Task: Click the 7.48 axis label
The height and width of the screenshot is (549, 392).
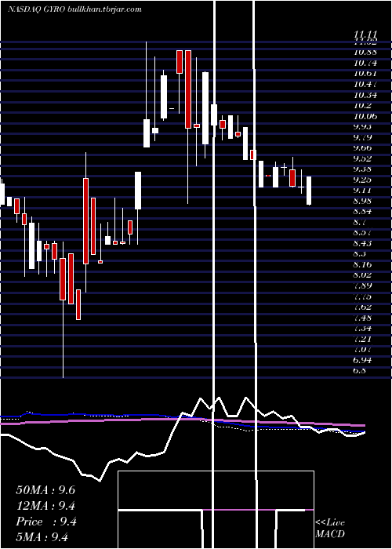Action: [362, 318]
